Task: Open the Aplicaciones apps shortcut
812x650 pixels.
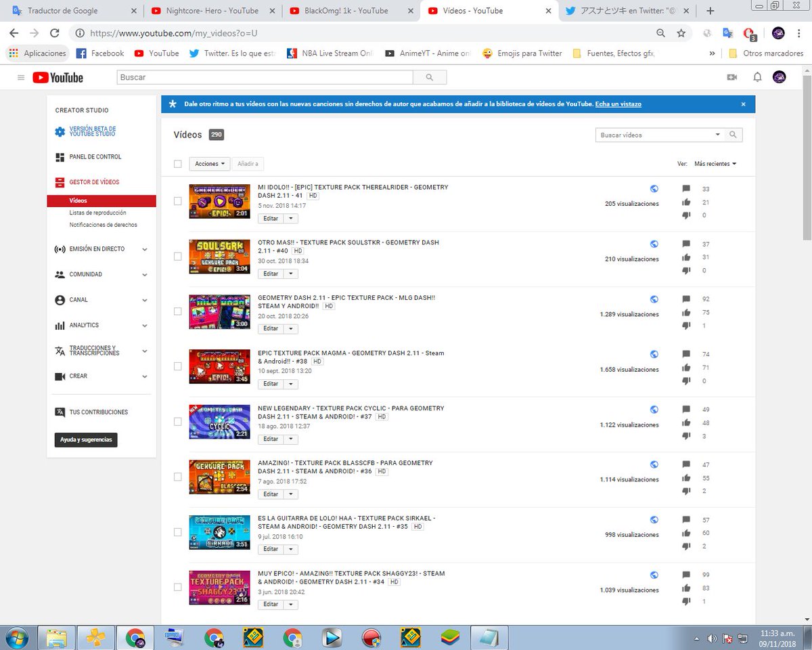Action: (38, 53)
